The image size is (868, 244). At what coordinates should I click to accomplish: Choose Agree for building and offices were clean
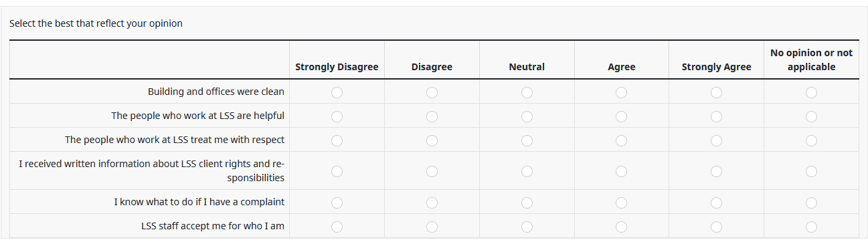pos(622,92)
